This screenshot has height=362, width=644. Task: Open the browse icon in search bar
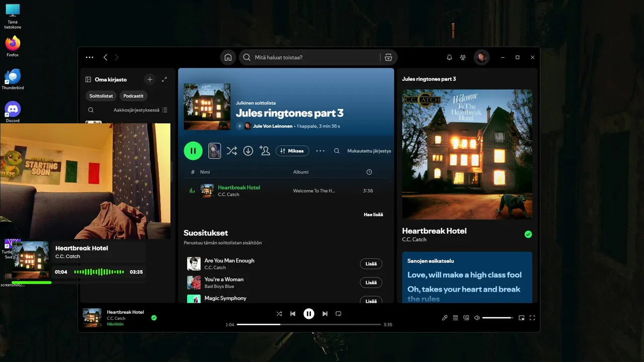[388, 57]
